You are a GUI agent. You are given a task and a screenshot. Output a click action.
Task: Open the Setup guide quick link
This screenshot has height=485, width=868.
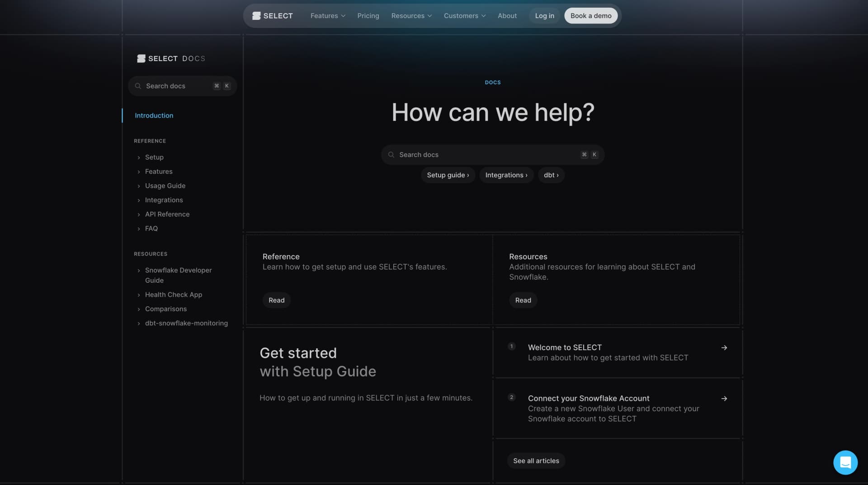448,175
